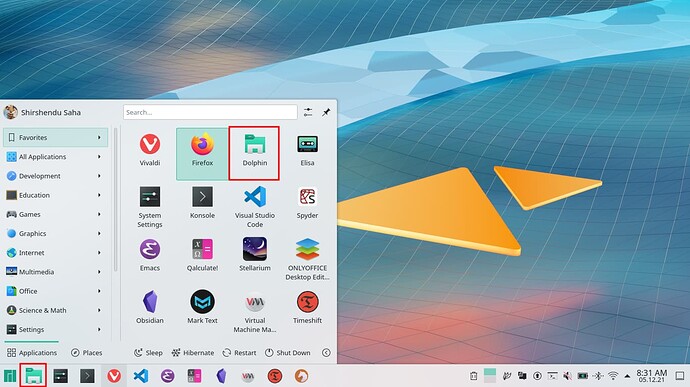690x387 pixels.
Task: Open Obsidian from the taskbar
Action: click(x=221, y=376)
